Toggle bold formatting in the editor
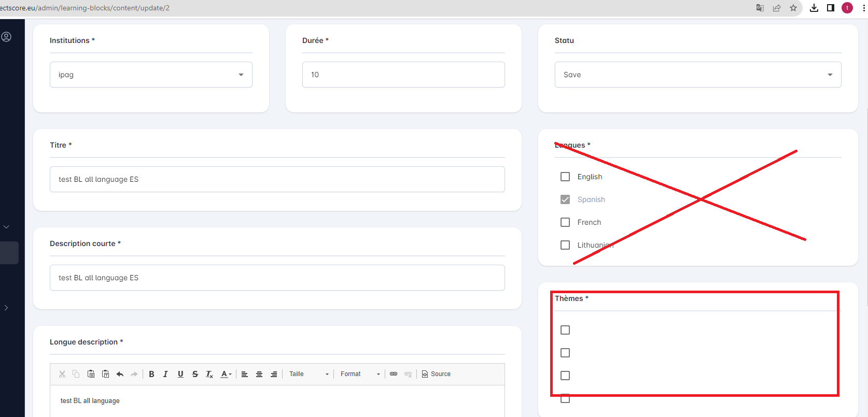This screenshot has width=868, height=417. (151, 374)
